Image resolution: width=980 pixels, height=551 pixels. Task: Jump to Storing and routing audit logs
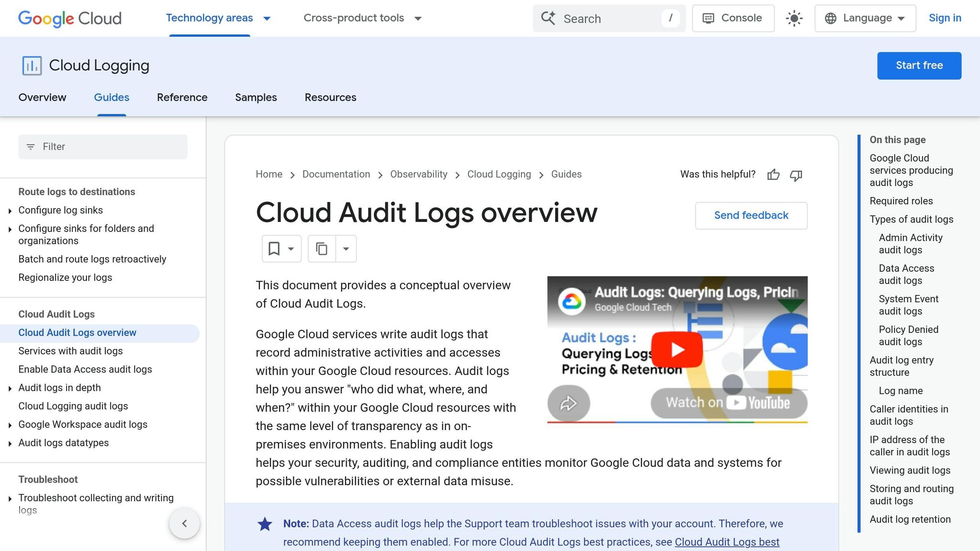click(x=912, y=495)
